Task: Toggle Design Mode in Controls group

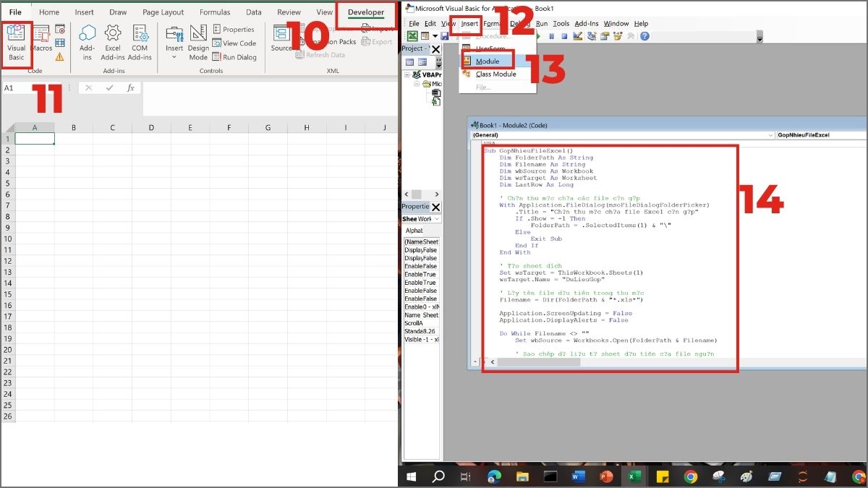Action: 198,43
